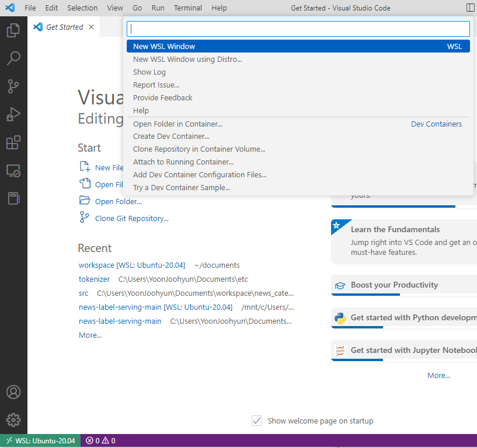Viewport: 477px width, 448px height.
Task: Open the Run and Debug view
Action: [13, 114]
